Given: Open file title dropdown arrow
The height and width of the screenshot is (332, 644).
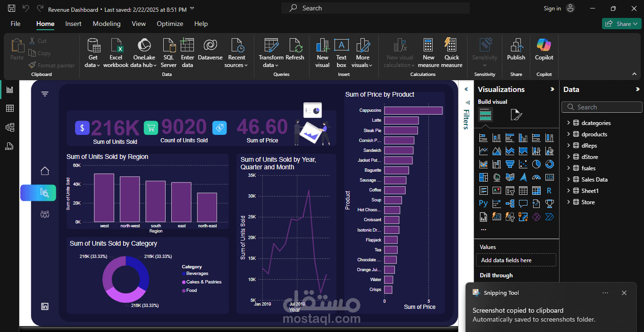Looking at the screenshot, I should [x=192, y=9].
